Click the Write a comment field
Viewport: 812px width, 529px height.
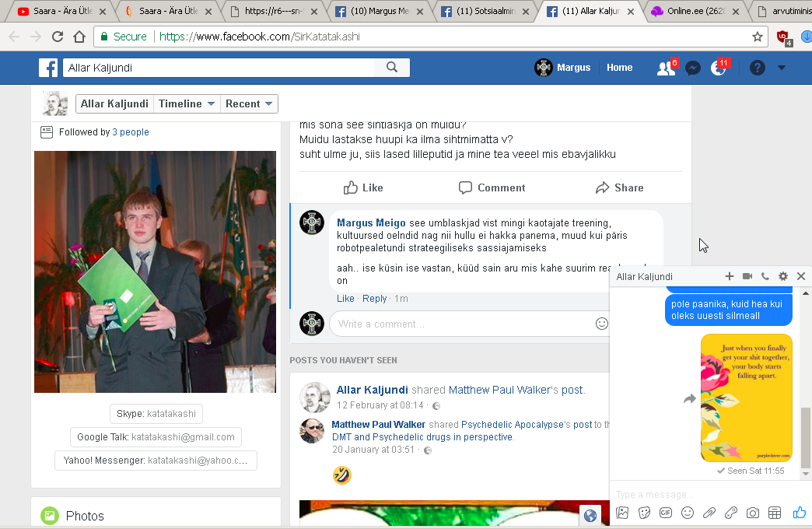[x=463, y=324]
